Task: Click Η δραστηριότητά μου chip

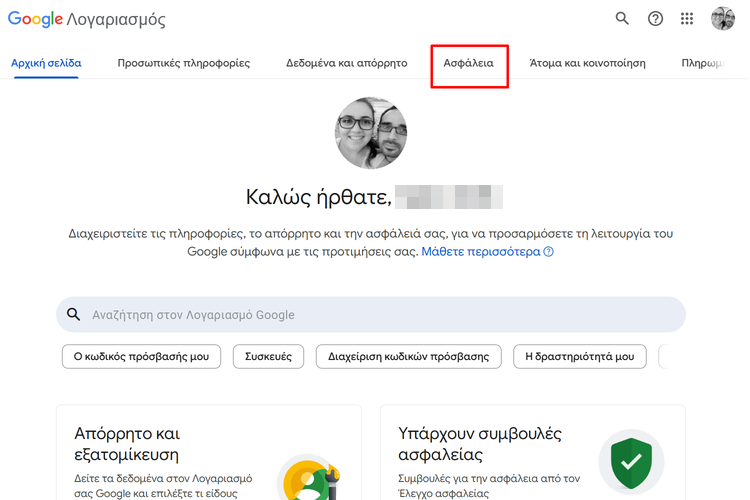Action: (x=580, y=356)
